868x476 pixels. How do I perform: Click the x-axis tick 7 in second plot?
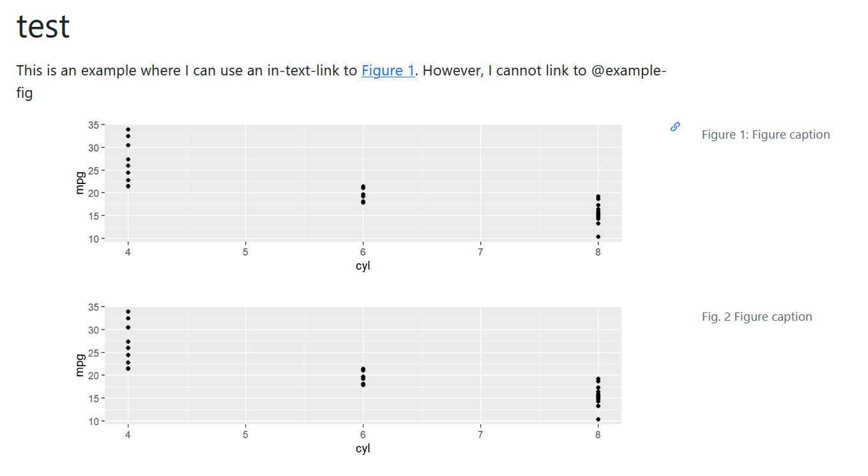coord(480,434)
